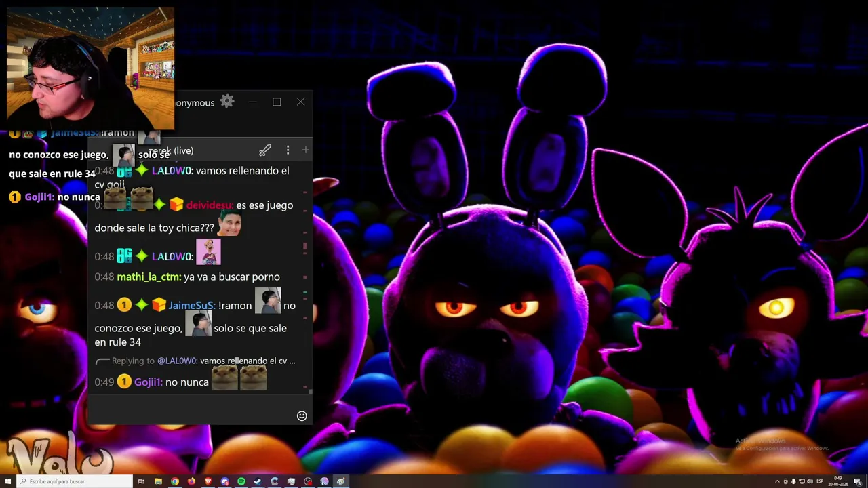Viewport: 868px width, 488px height.
Task: Click username LAL0W0 on the first chat message
Action: coord(172,171)
